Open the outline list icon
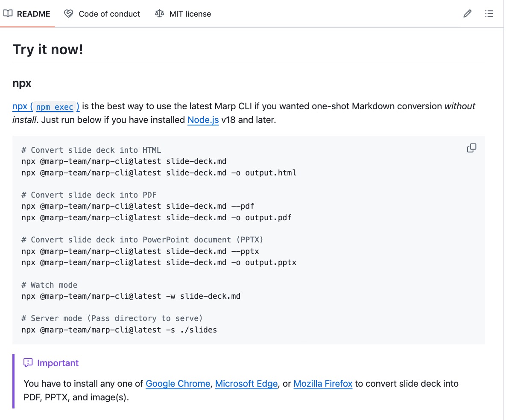This screenshot has width=515, height=420. (x=489, y=14)
